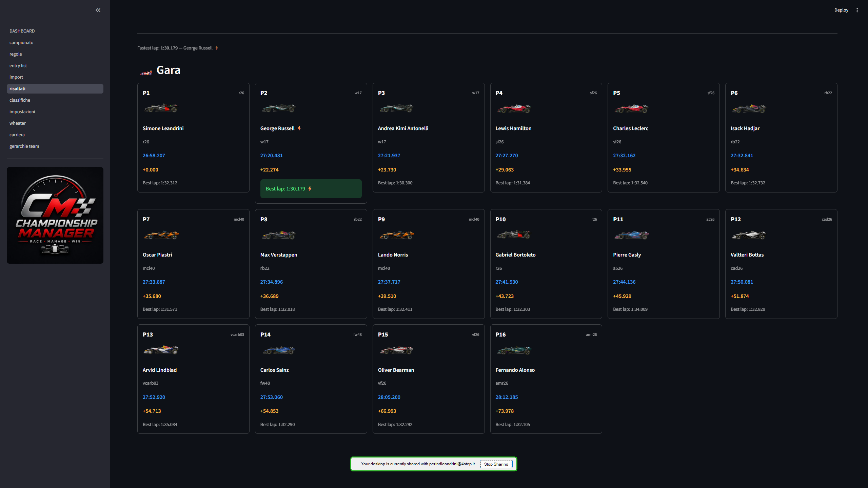
Task: Open the three-dot main menu
Action: click(x=857, y=10)
